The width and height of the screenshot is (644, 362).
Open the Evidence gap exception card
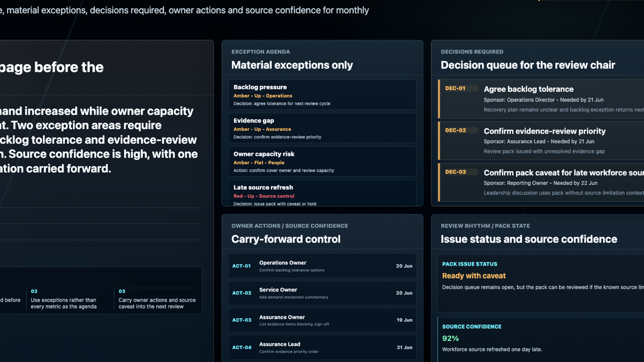tap(322, 128)
